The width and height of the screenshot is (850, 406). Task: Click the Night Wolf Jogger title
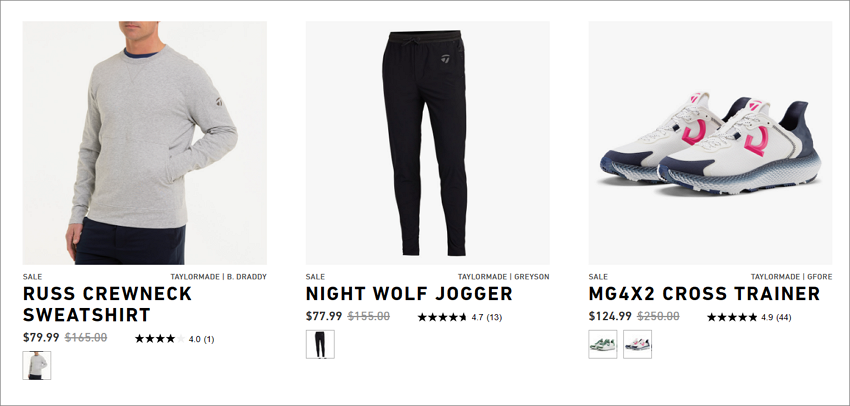pos(409,294)
